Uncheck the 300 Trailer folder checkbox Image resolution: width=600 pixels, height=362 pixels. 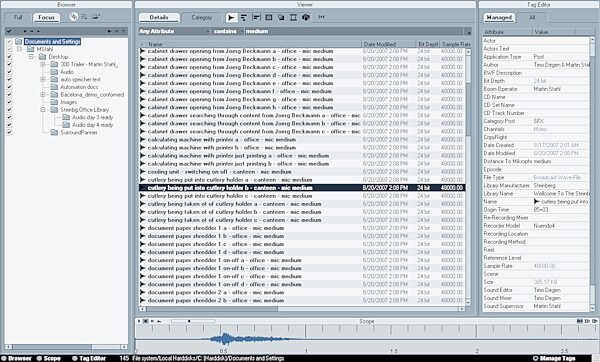tap(9, 64)
